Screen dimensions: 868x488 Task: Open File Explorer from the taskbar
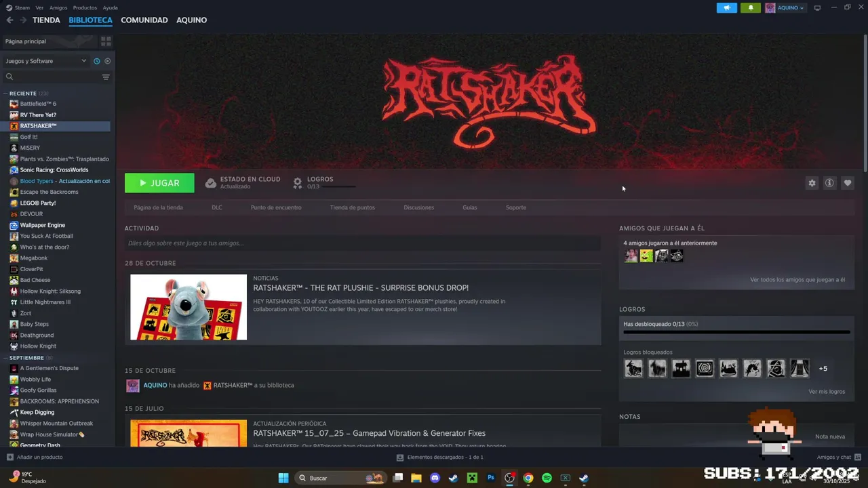[416, 478]
